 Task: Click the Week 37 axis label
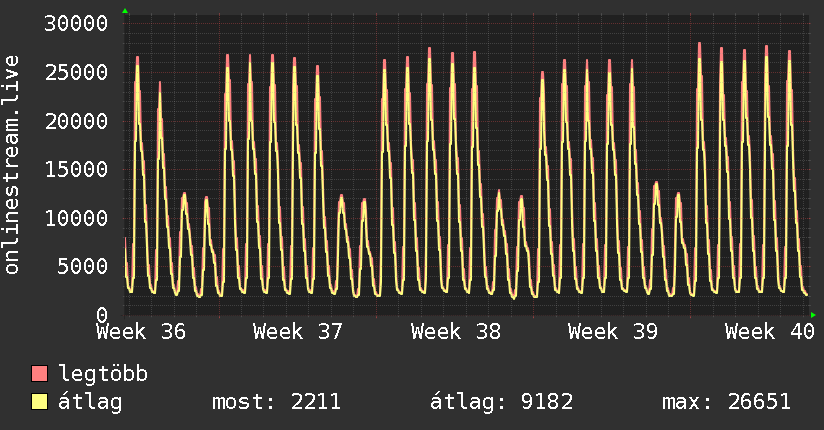(x=298, y=332)
